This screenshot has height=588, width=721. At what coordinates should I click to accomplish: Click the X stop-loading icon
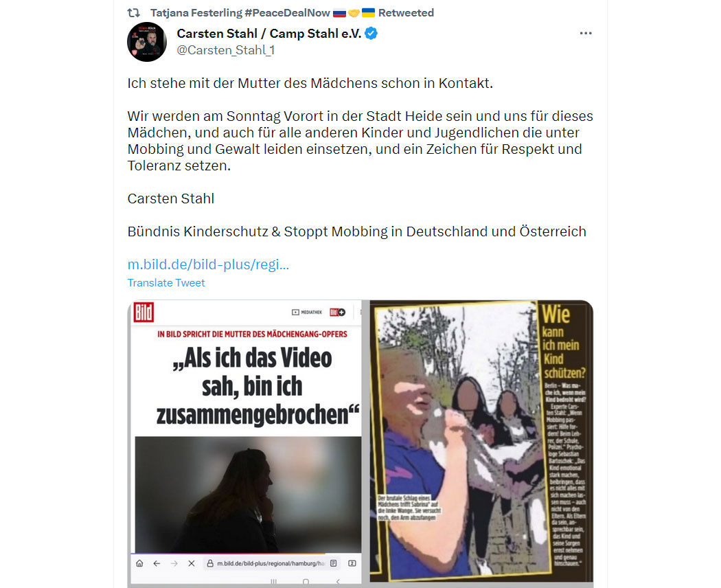click(x=192, y=563)
